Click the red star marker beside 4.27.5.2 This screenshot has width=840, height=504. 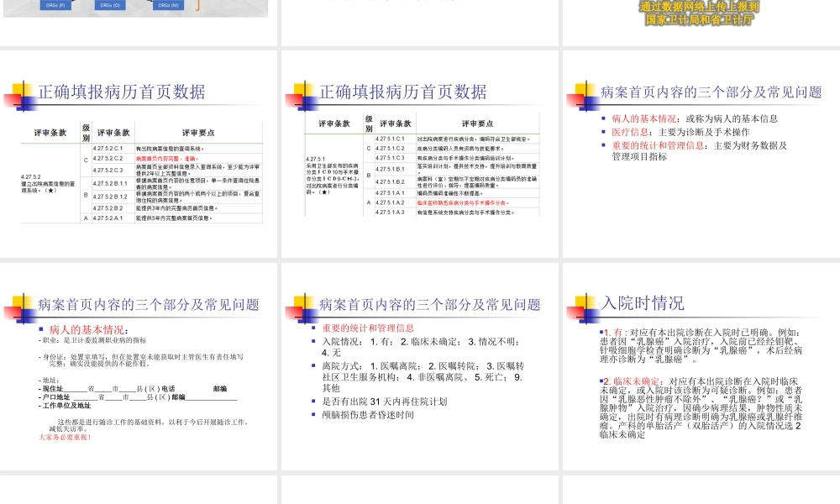pyautogui.click(x=52, y=190)
